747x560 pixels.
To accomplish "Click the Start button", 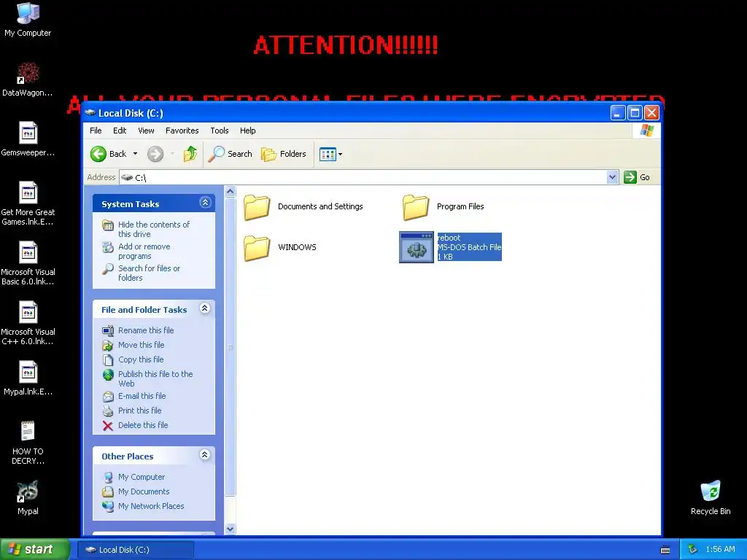I will point(34,549).
